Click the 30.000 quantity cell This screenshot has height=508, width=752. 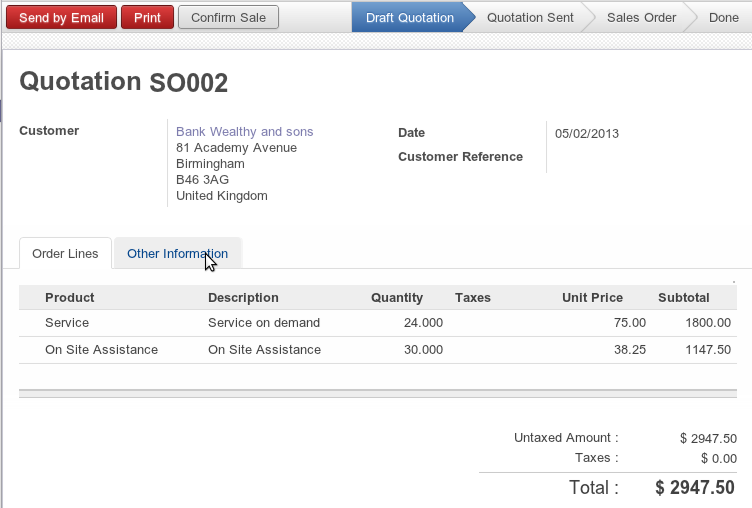pos(421,350)
